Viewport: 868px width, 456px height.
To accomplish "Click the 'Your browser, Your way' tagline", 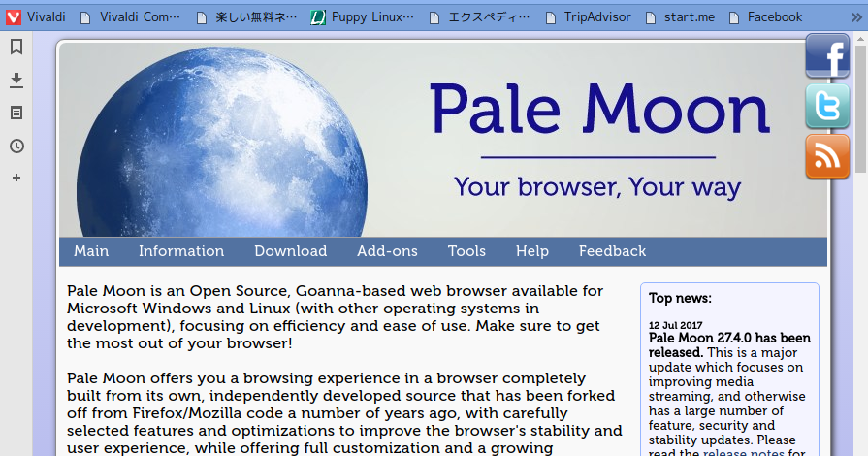I will (x=597, y=187).
